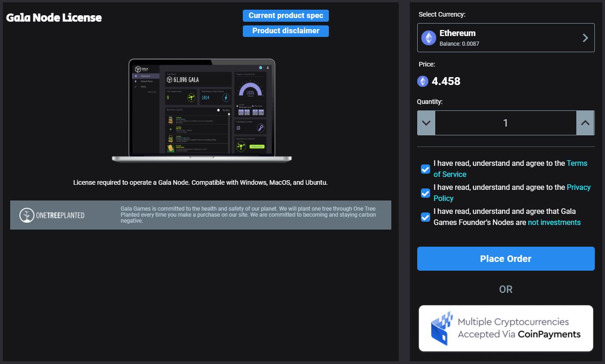Decrease quantity with down arrow
Screen dimensions: 605x364
pyautogui.click(x=426, y=123)
